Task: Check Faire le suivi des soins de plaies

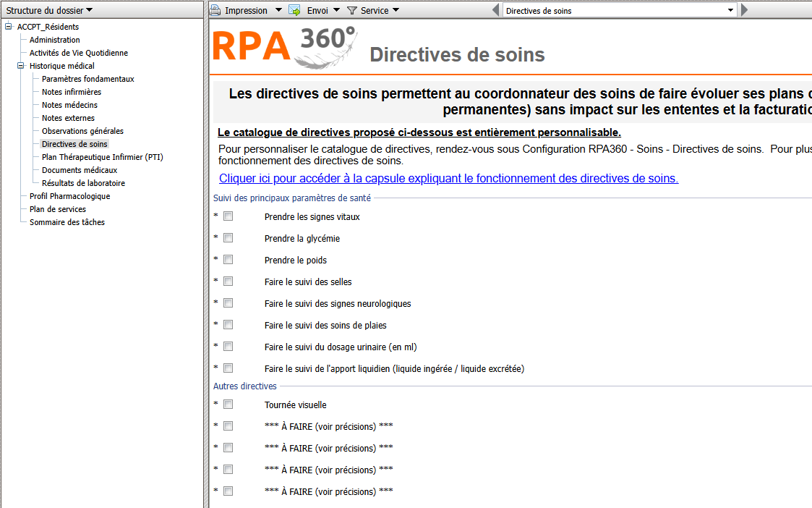Action: [x=228, y=325]
